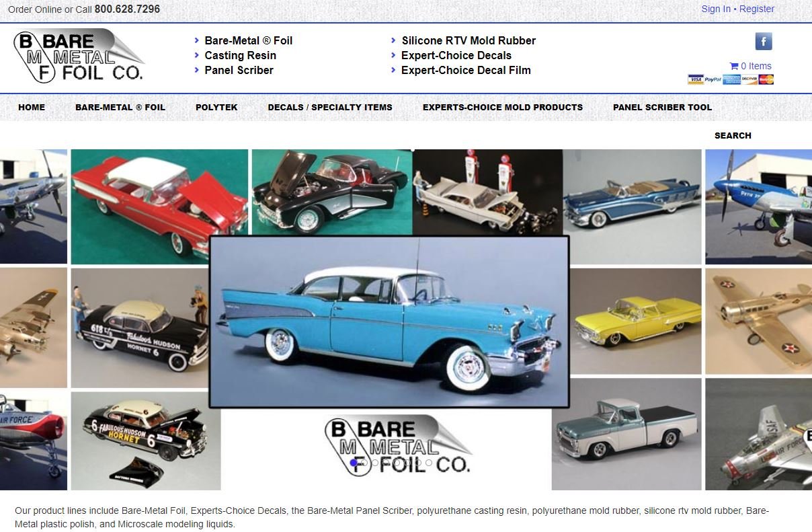Expand the Decals / Specialty Items menu
The width and height of the screenshot is (812, 532).
tap(329, 107)
